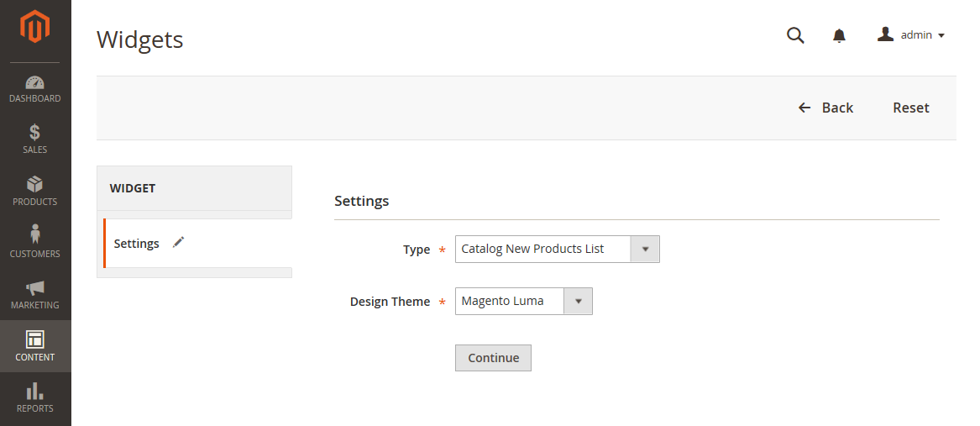Click the Magento logo icon
Image resolution: width=980 pixels, height=426 pixels.
point(35,28)
